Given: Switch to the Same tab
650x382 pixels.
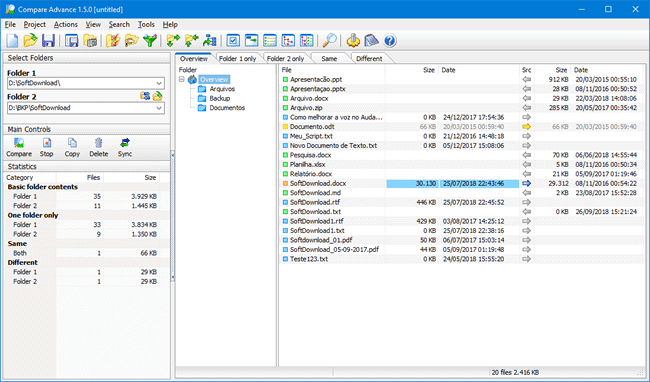Looking at the screenshot, I should pos(329,58).
